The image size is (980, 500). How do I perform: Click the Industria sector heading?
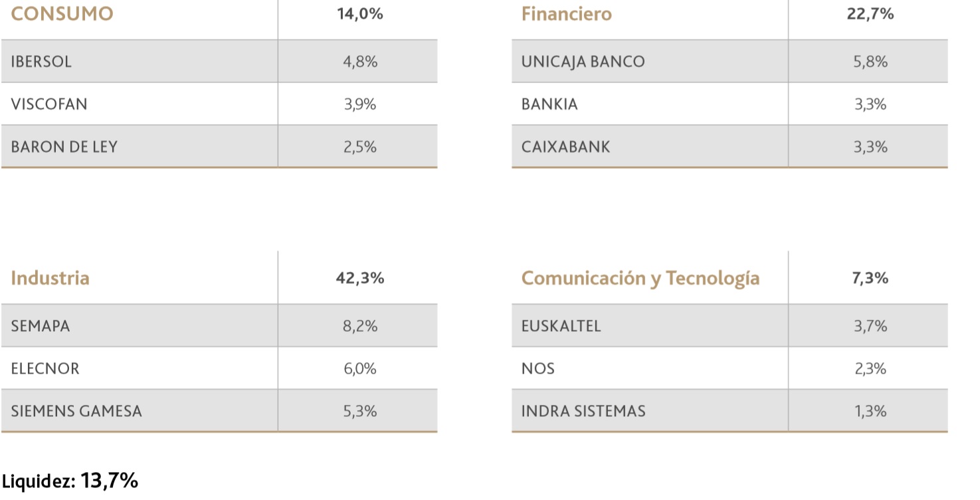pyautogui.click(x=50, y=278)
